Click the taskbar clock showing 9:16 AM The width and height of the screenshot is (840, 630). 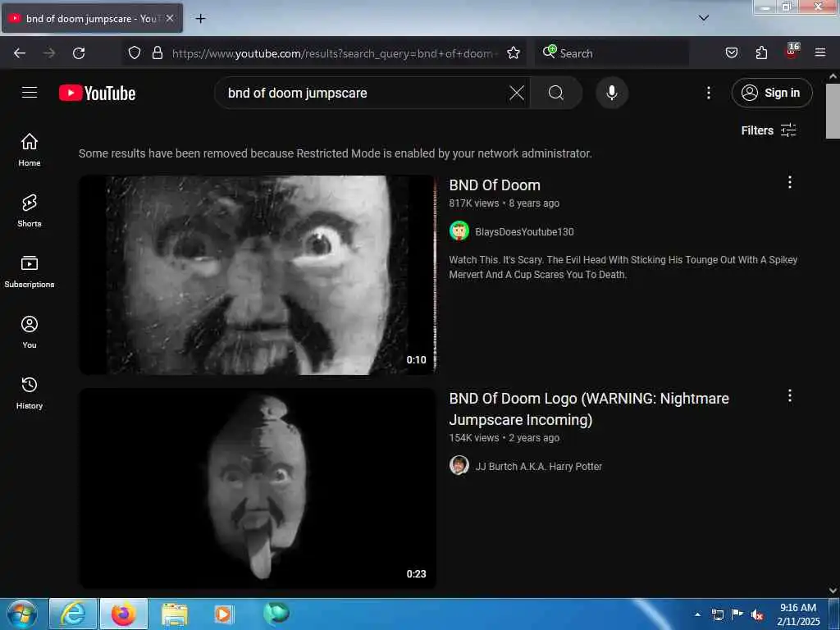[797, 614]
